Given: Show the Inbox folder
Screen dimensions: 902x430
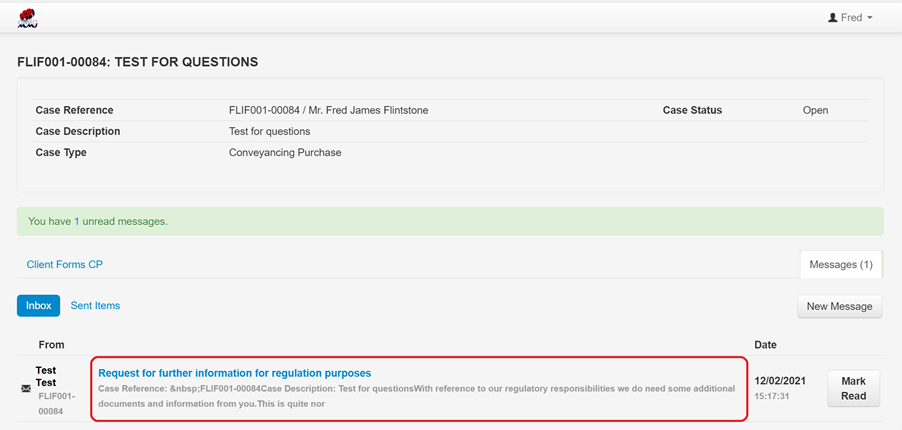Looking at the screenshot, I should tap(38, 306).
